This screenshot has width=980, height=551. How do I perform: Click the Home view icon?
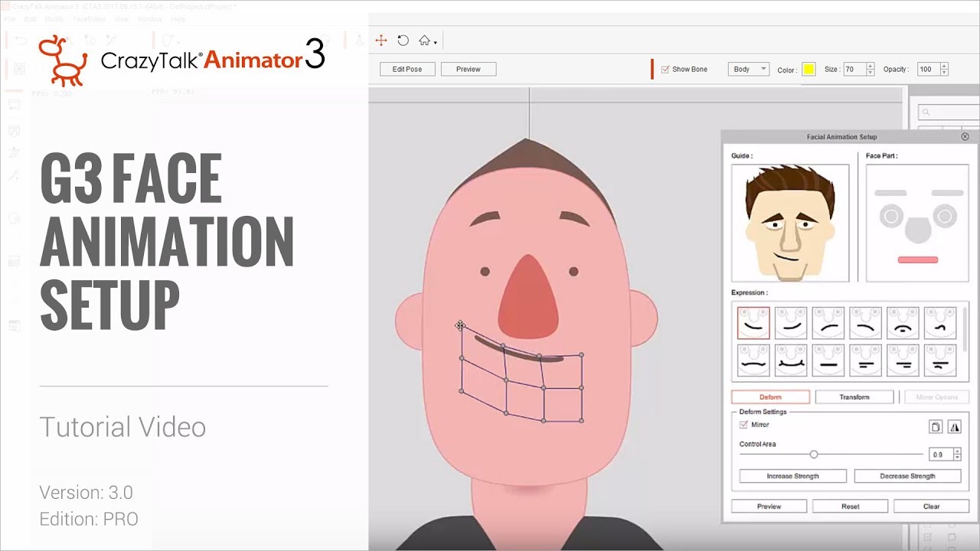(x=424, y=41)
